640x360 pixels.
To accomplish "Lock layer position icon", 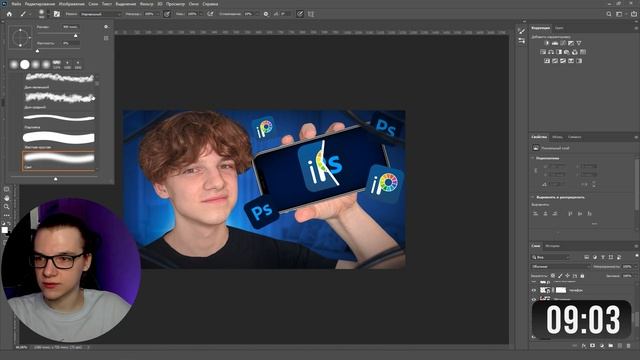I will [x=567, y=276].
